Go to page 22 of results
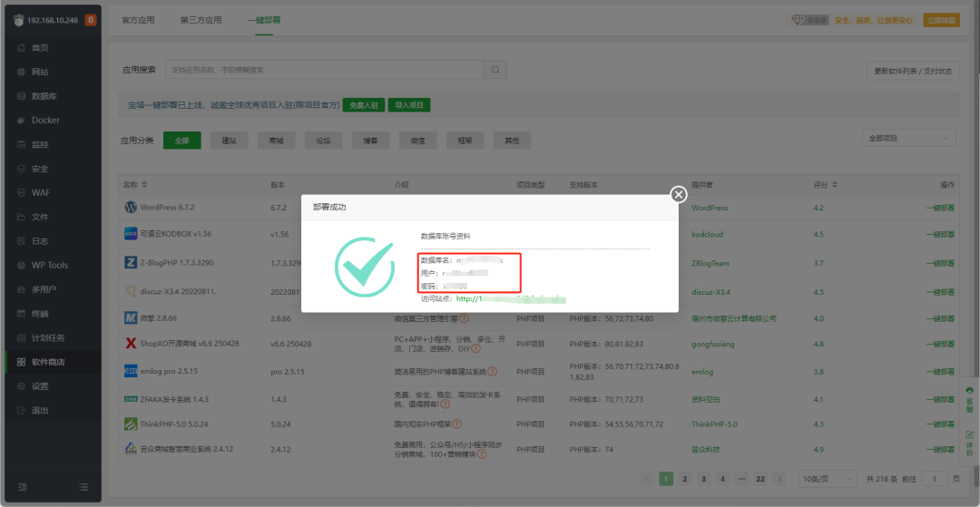Screen dimensions: 980x507 tap(760, 479)
